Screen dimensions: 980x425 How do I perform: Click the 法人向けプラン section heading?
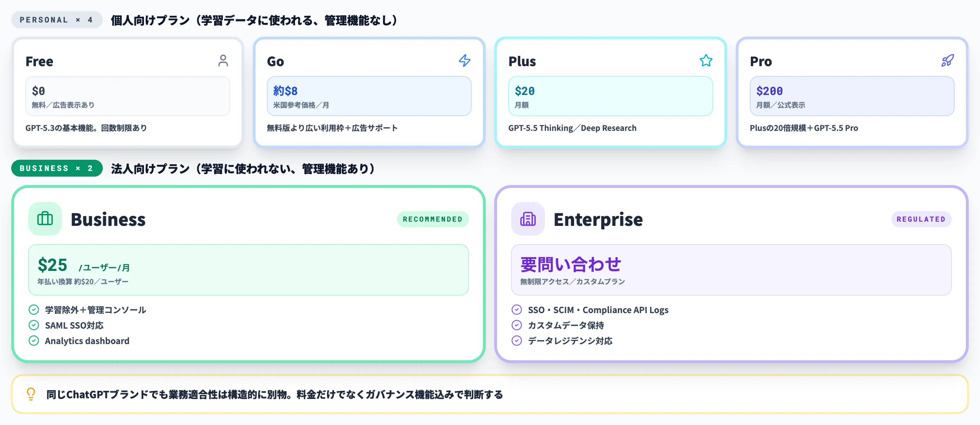tap(244, 169)
